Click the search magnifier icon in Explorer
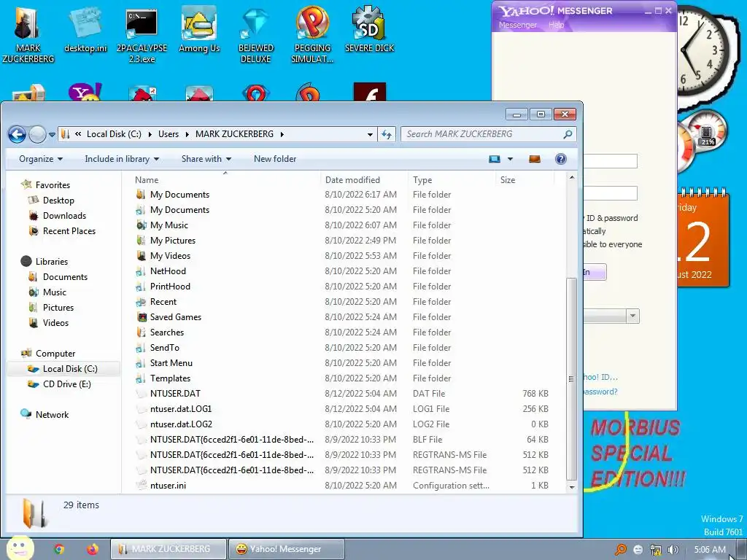 pyautogui.click(x=568, y=135)
